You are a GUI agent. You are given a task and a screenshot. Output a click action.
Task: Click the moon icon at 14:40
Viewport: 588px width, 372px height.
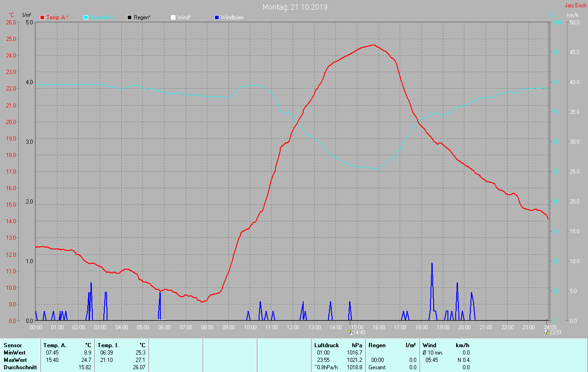pos(351,332)
